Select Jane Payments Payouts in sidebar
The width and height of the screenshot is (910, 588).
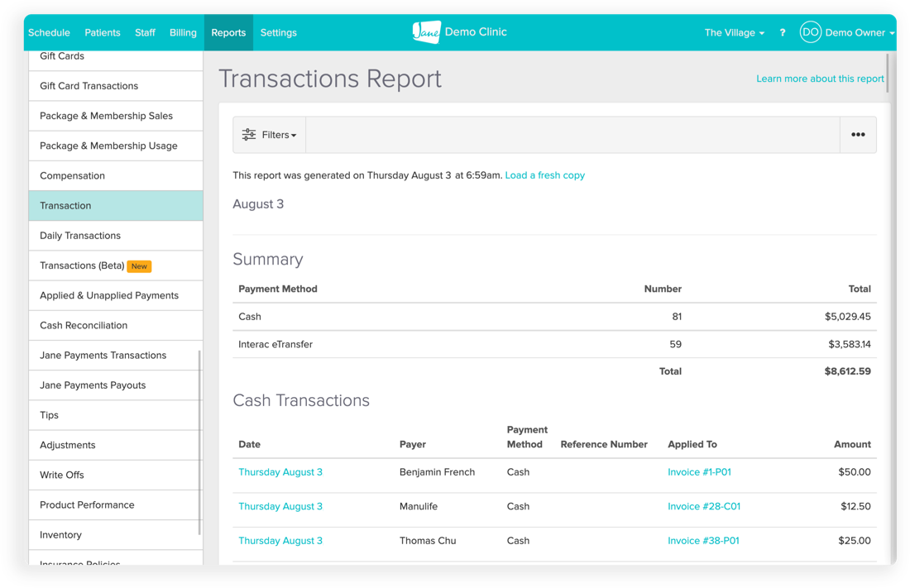[93, 385]
